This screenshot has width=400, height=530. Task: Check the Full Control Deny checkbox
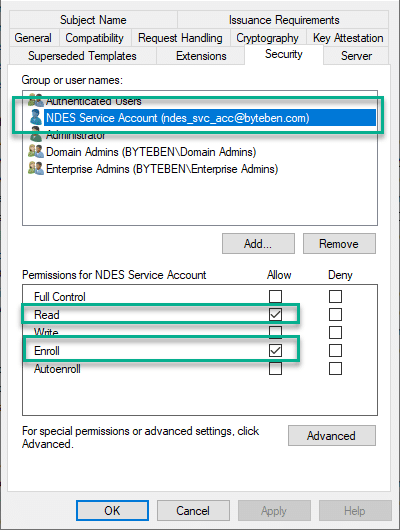[x=335, y=296]
